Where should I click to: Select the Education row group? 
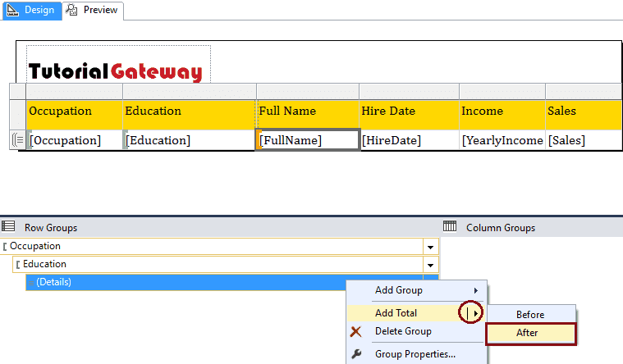coord(218,264)
